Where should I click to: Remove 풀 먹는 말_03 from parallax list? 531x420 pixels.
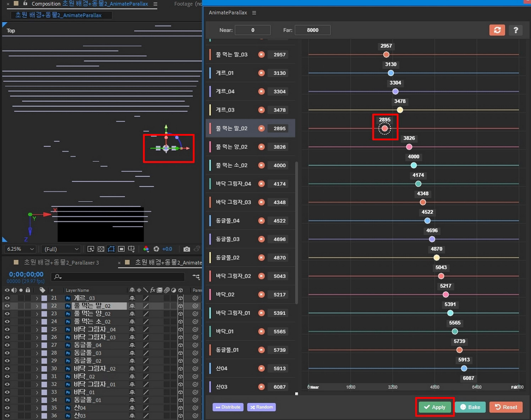coord(261,55)
